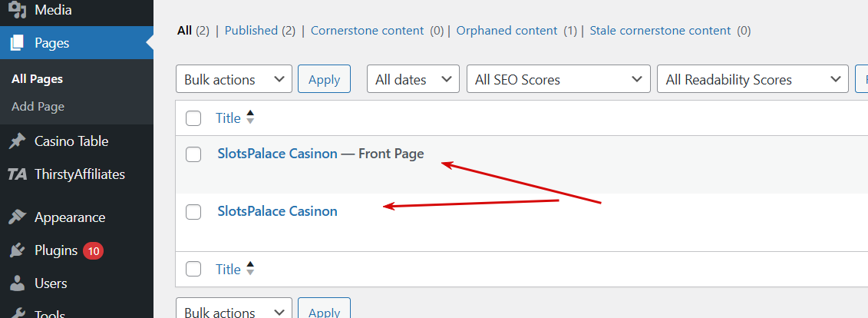This screenshot has height=318, width=868.
Task: Filter by Orphaned content link
Action: coord(507,31)
